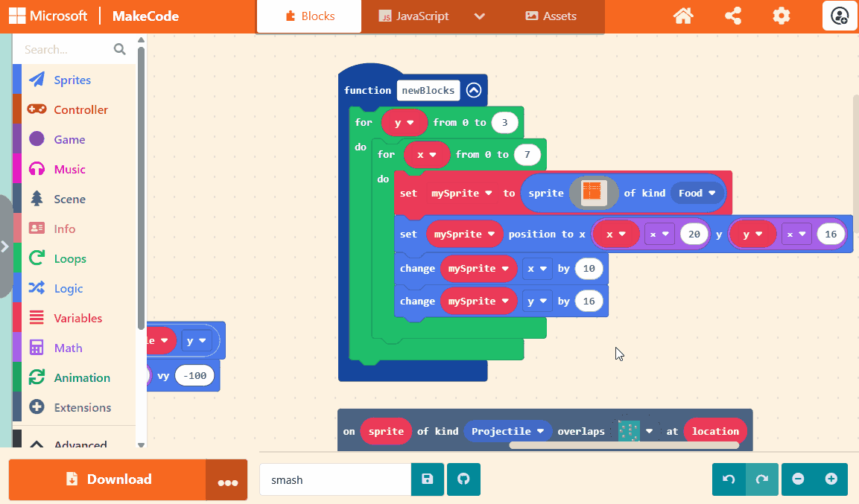Undo the last change

(729, 479)
